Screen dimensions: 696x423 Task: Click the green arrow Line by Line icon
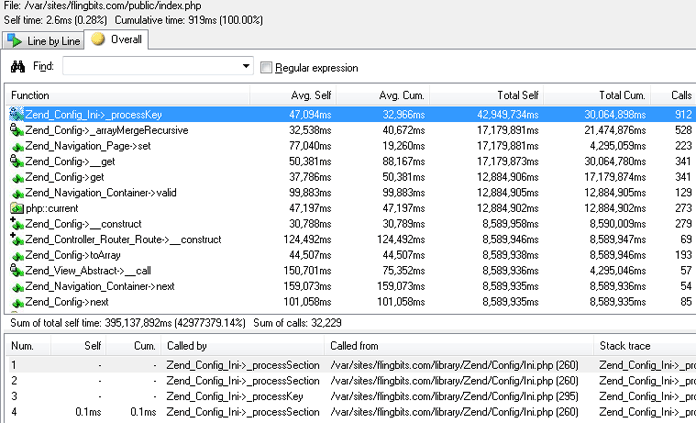(x=14, y=41)
